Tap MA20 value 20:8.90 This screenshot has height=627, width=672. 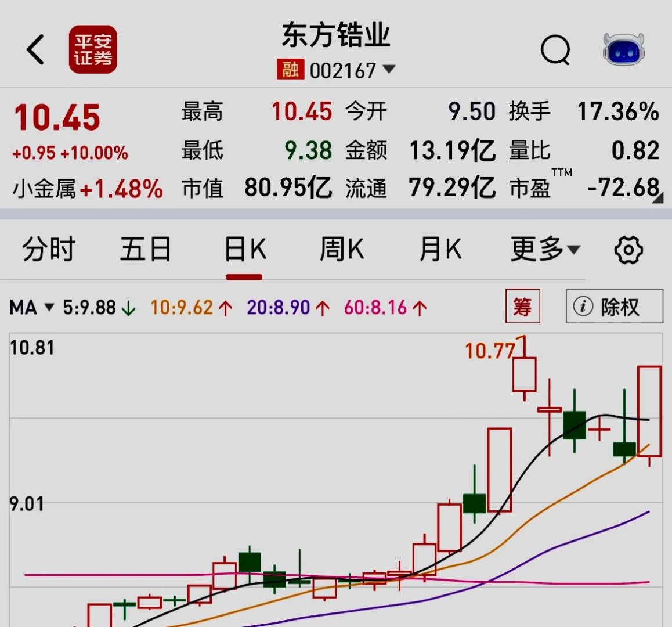point(278,308)
